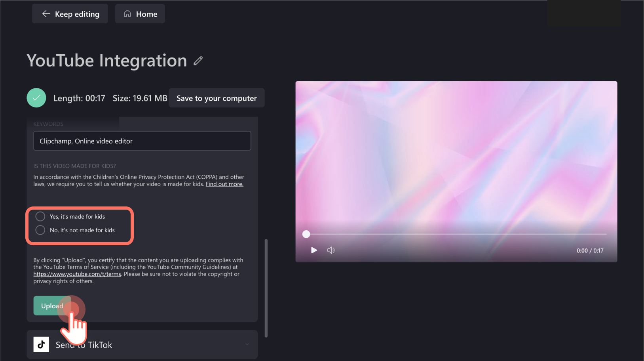Click the Length: 00:17 text
Image resolution: width=644 pixels, height=361 pixels.
tap(79, 98)
